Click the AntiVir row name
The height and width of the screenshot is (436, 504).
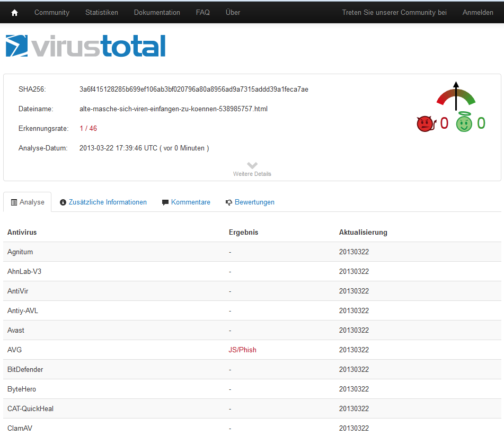[17, 291]
